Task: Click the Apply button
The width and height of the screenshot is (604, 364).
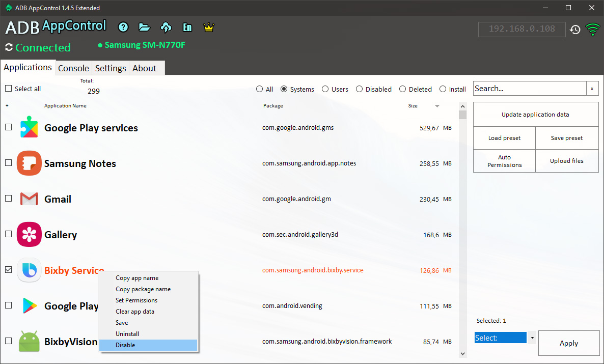Action: [568, 343]
